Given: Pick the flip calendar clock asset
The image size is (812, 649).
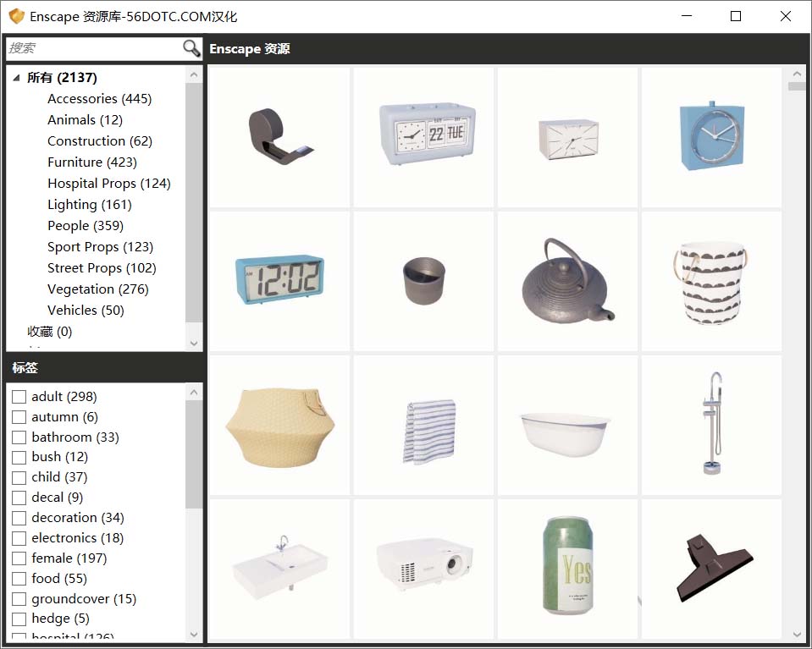Looking at the screenshot, I should (423, 137).
